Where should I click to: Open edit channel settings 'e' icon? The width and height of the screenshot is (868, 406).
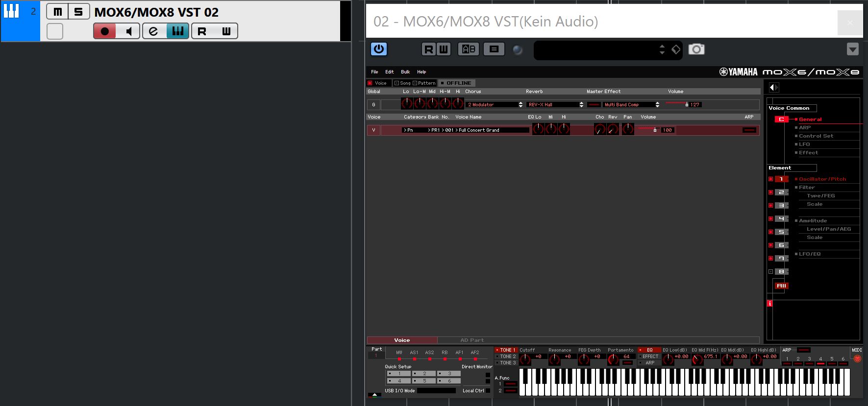click(154, 31)
